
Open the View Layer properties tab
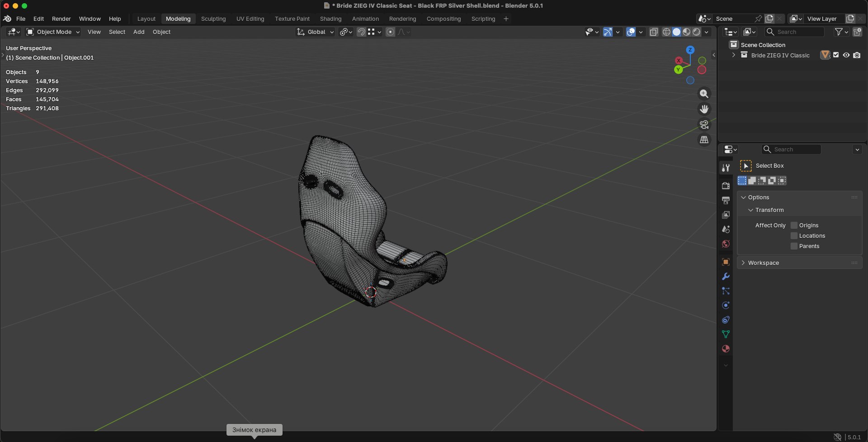pyautogui.click(x=726, y=215)
